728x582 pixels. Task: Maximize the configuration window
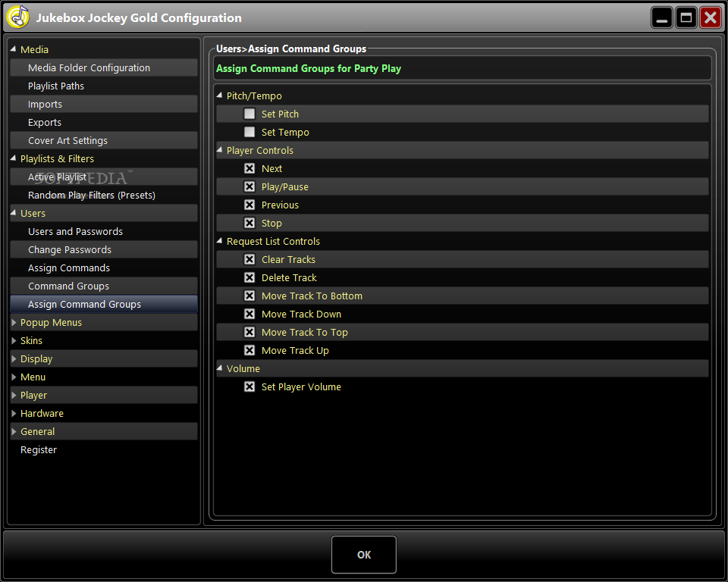coord(686,18)
